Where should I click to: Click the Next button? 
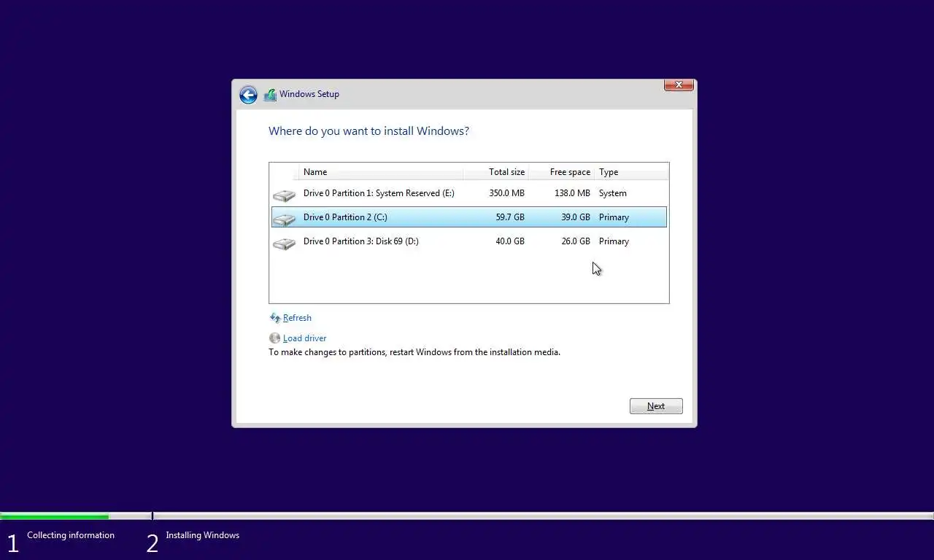(656, 406)
